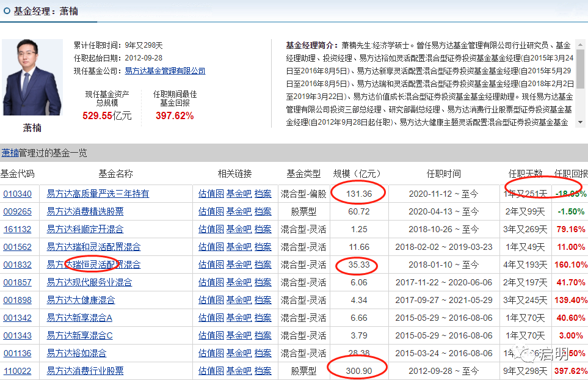The height and width of the screenshot is (380, 588).
Task: Open 档案 for 易方达科顺定开混合
Action: 263,229
